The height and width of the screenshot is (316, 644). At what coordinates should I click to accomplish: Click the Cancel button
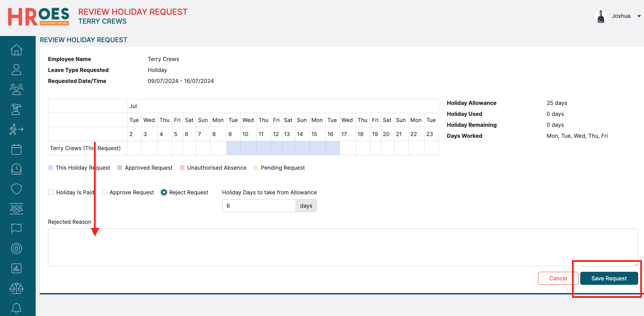[x=558, y=278]
